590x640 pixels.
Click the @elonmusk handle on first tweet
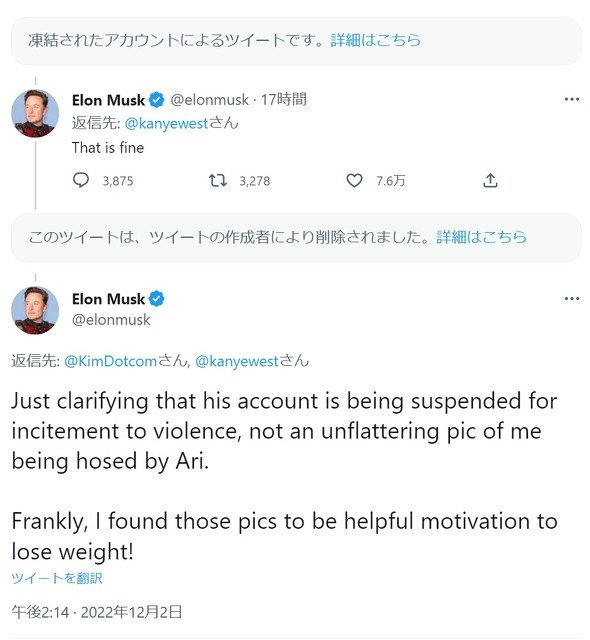coord(209,100)
